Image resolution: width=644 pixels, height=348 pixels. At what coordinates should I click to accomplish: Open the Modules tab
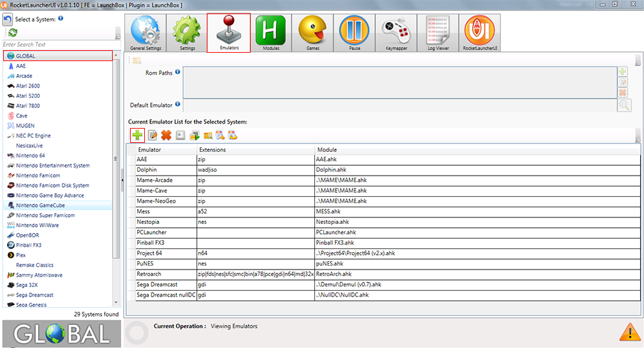(x=270, y=33)
